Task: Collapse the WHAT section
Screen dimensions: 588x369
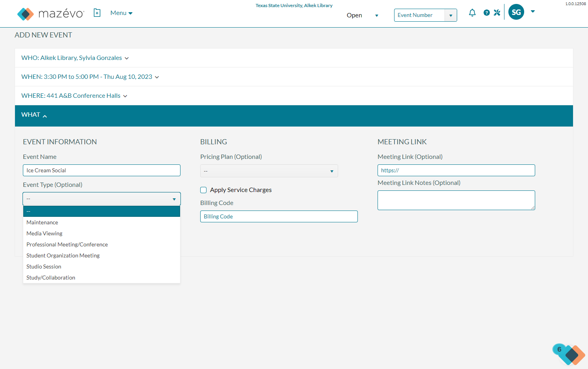Action: pos(34,115)
